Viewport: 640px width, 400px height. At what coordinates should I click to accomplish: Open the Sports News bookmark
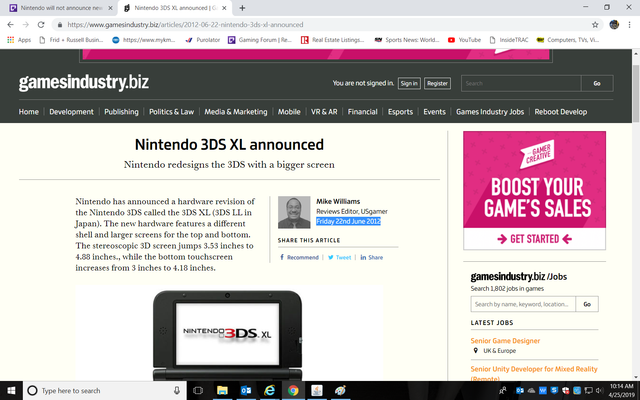click(x=407, y=40)
